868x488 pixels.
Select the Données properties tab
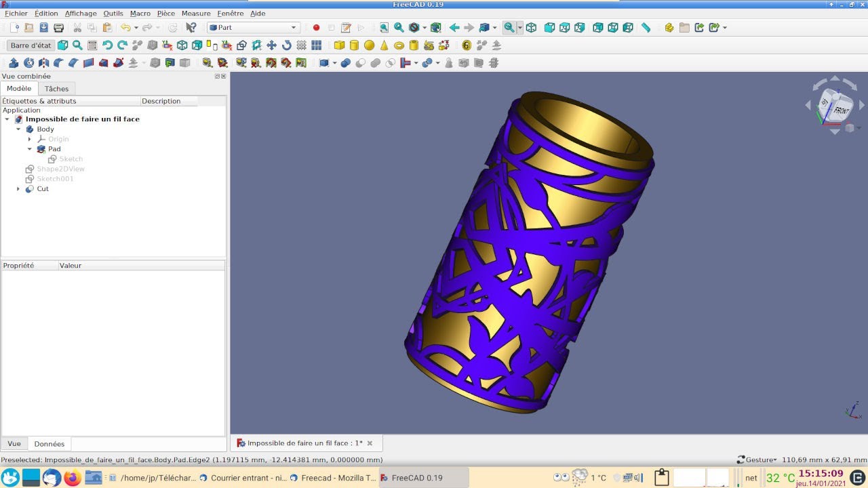[50, 444]
